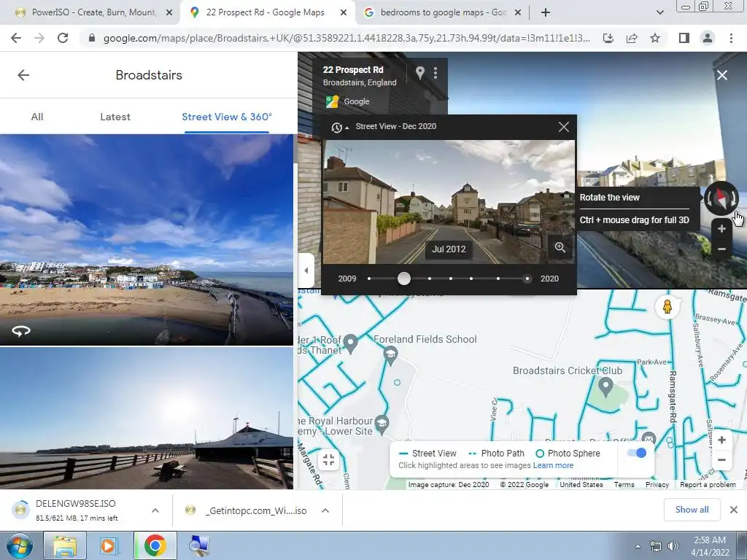Open the Chrome three-dot menu

click(731, 38)
